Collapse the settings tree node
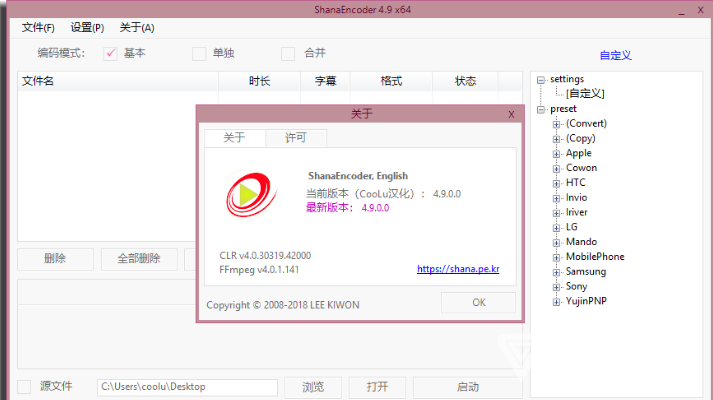713x400 pixels. coord(541,80)
